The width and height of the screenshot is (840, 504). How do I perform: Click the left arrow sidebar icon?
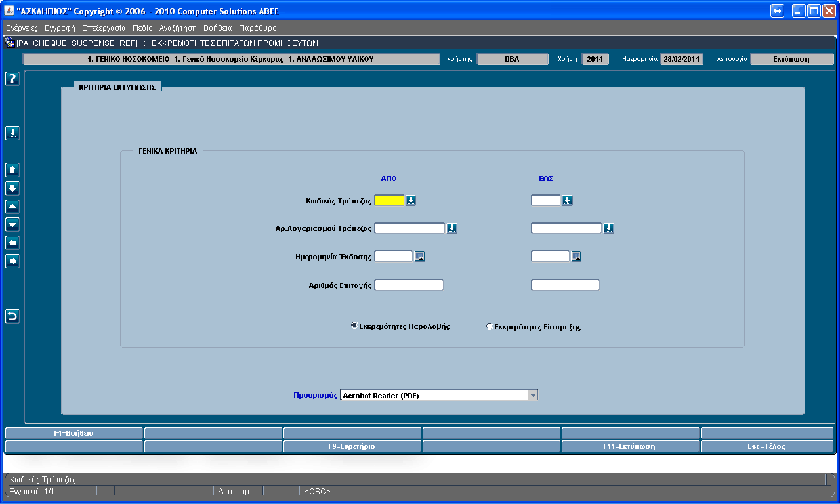click(12, 243)
